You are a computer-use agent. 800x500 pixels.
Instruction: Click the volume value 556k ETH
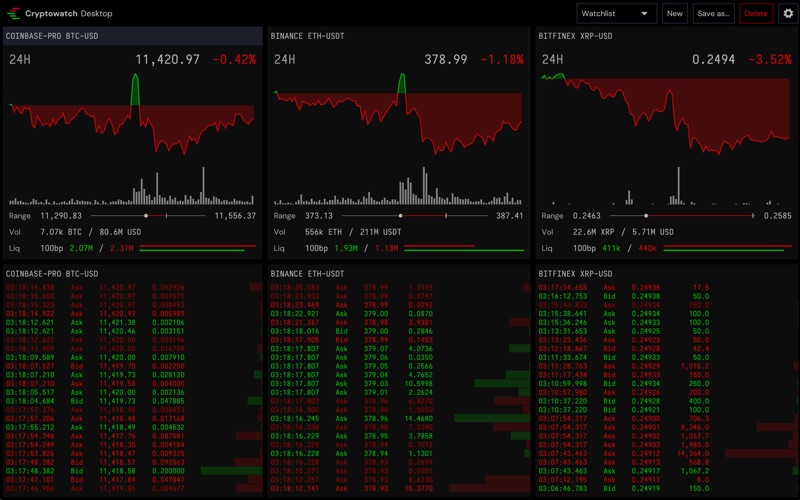(x=323, y=232)
